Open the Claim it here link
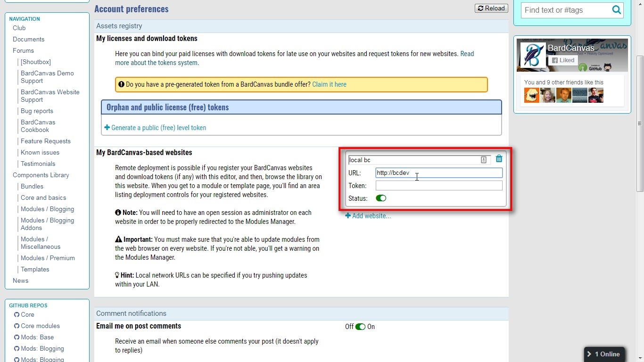Viewport: 644px width, 362px height. [x=329, y=84]
